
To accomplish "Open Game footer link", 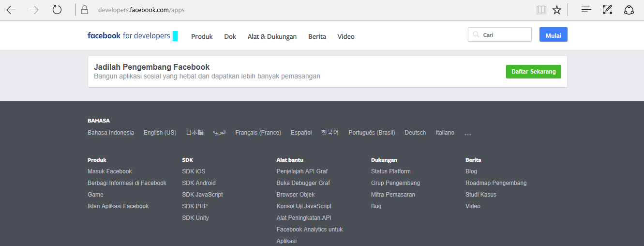I will (x=95, y=195).
